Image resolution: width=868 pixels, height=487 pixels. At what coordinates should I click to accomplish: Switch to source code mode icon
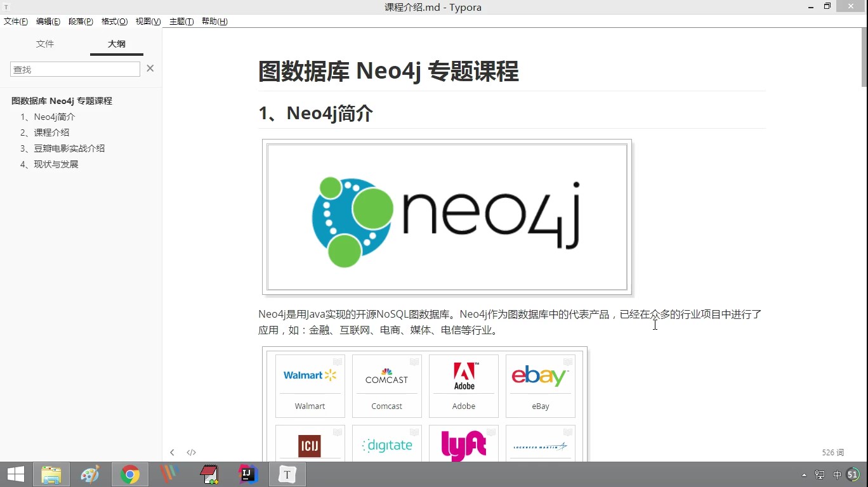pyautogui.click(x=191, y=452)
